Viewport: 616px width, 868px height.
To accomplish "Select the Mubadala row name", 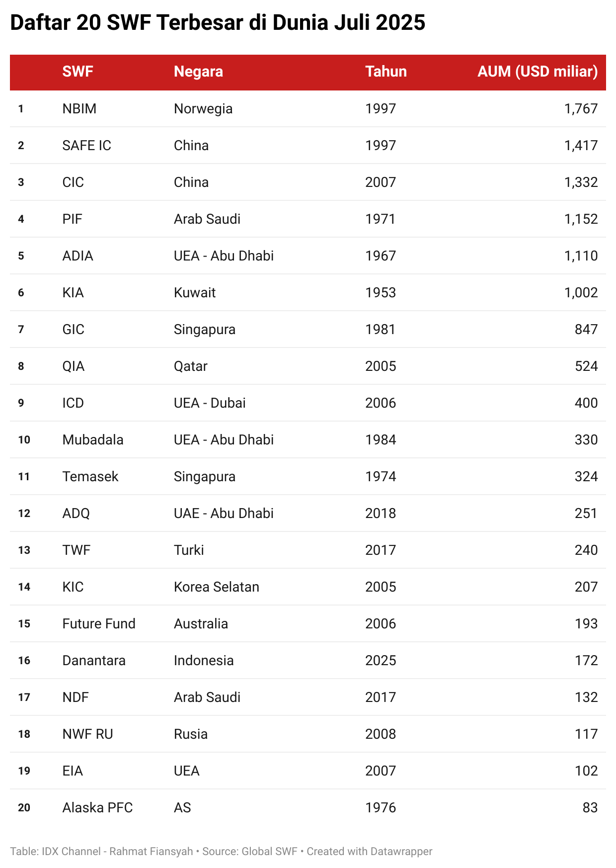I will tap(93, 439).
